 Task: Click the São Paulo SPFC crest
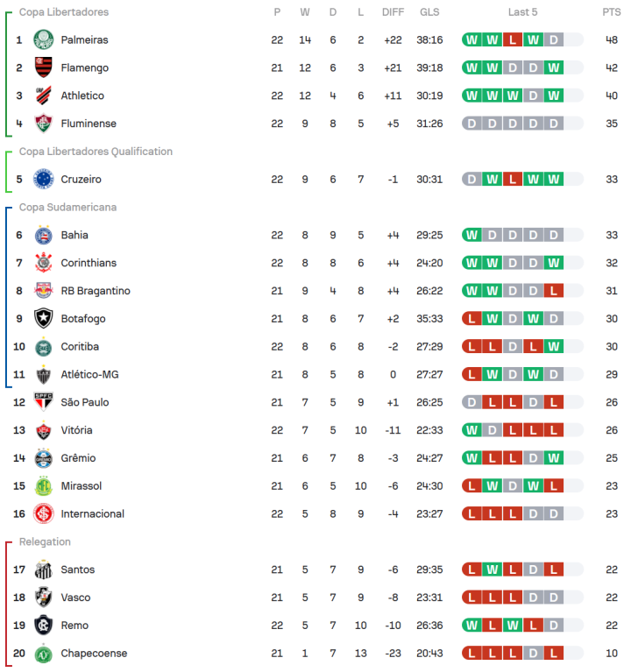point(43,402)
